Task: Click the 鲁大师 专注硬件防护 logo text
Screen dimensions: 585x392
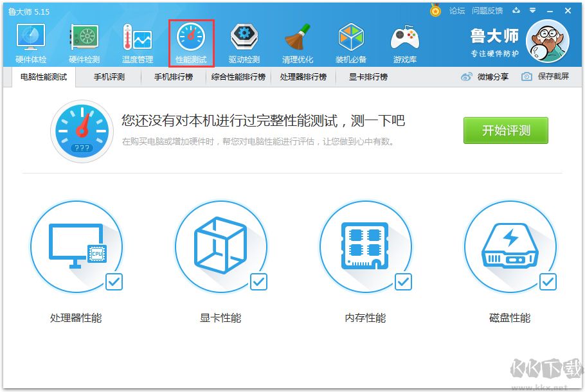Action: 494,43
